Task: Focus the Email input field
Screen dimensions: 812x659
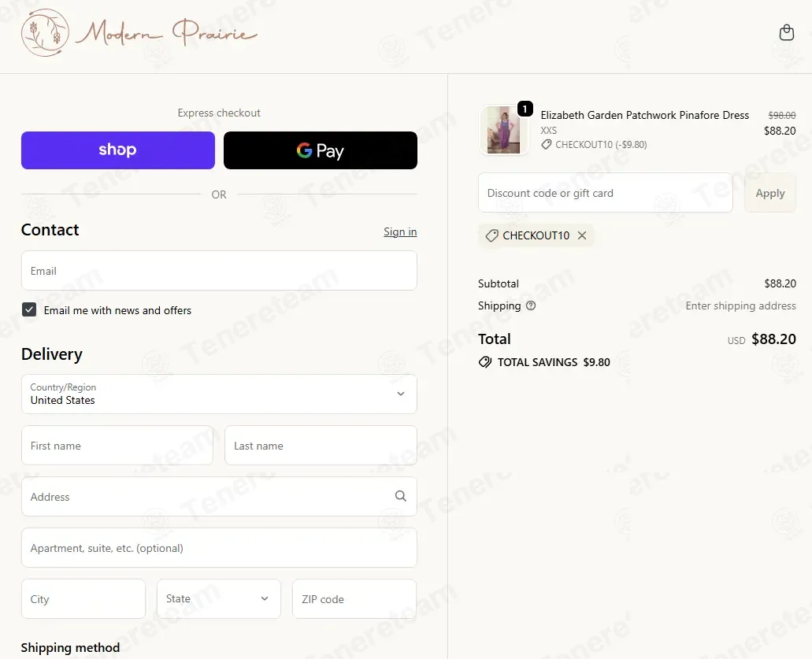Action: click(219, 271)
